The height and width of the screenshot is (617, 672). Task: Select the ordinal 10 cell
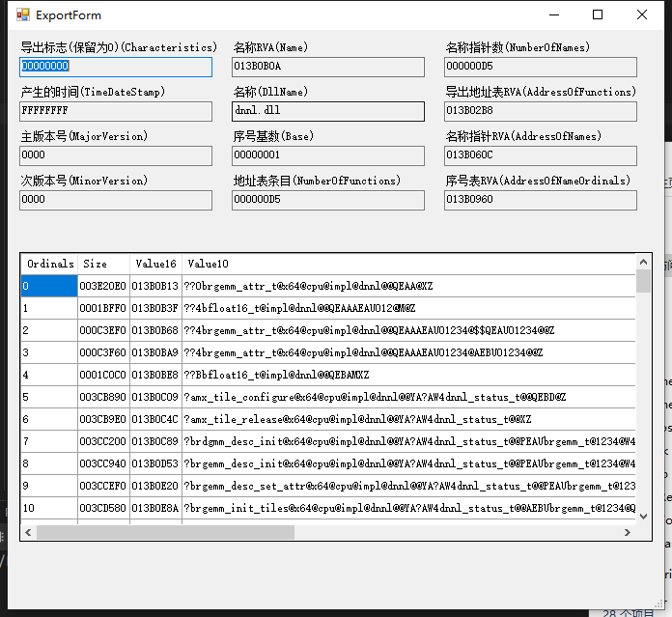[x=49, y=508]
